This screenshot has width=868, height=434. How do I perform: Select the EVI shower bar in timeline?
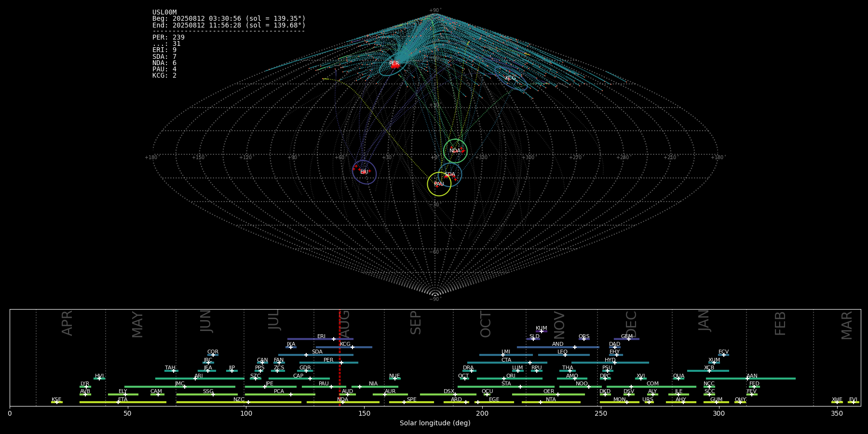coord(854,402)
